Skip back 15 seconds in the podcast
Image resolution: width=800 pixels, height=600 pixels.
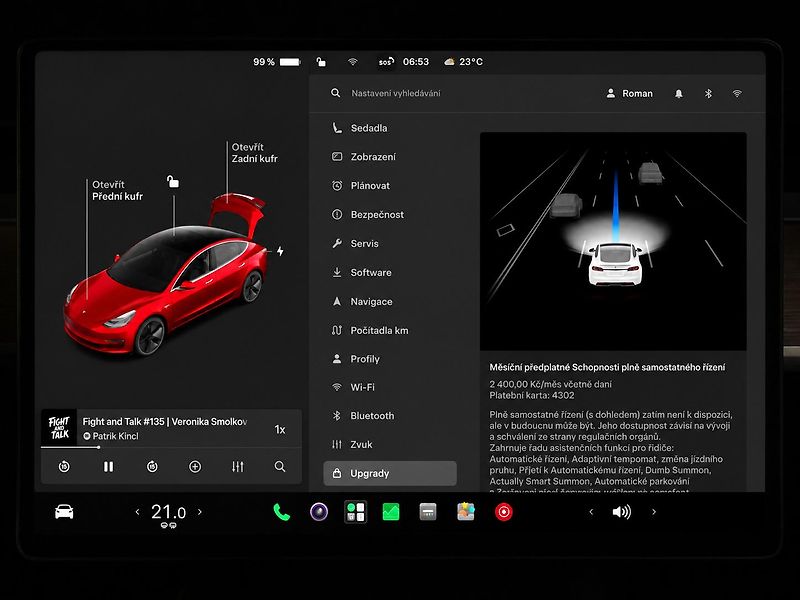(x=64, y=466)
